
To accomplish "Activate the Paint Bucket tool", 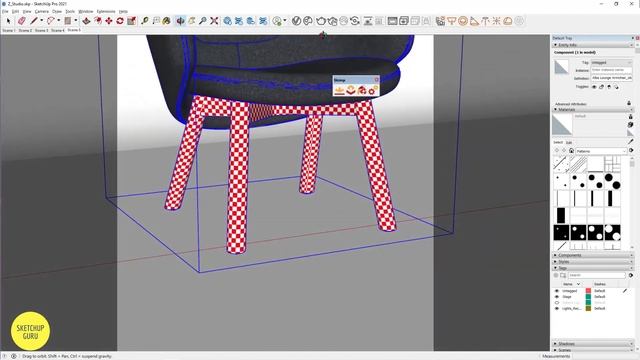I will [167, 21].
